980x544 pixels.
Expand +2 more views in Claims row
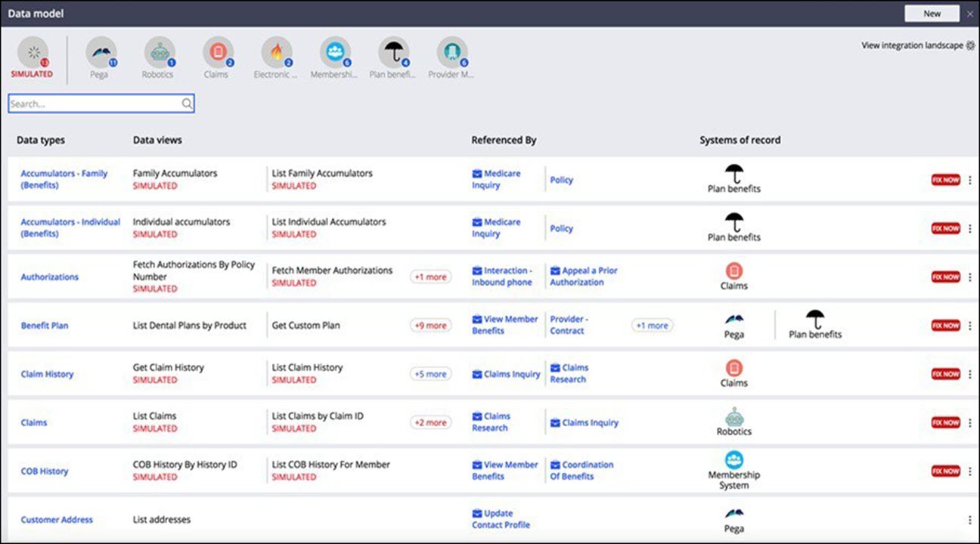coord(430,422)
